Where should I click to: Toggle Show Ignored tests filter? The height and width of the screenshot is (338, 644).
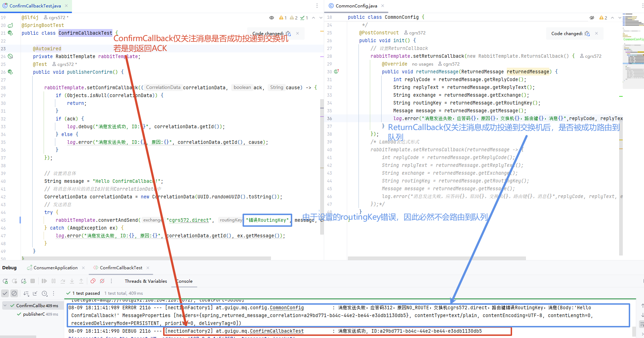tap(14, 293)
